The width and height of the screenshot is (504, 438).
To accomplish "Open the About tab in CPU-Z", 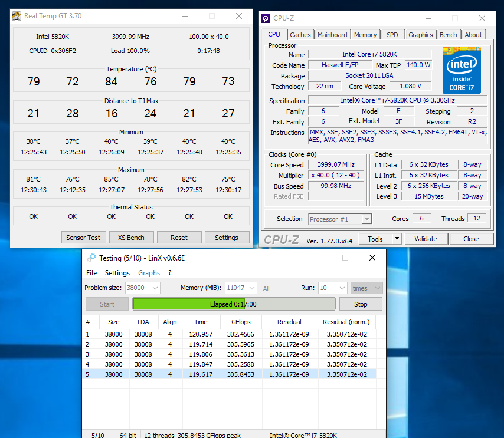I will [473, 35].
